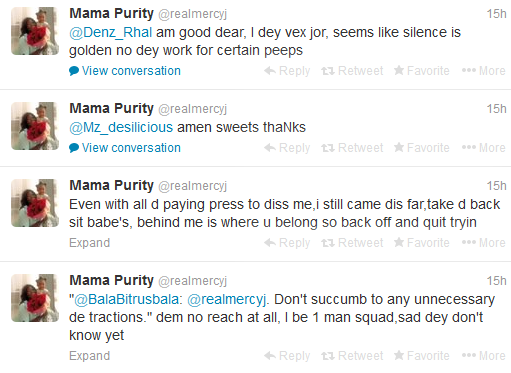Expand the 'paying press to diss me' tweet
This screenshot has width=511, height=373.
89,243
